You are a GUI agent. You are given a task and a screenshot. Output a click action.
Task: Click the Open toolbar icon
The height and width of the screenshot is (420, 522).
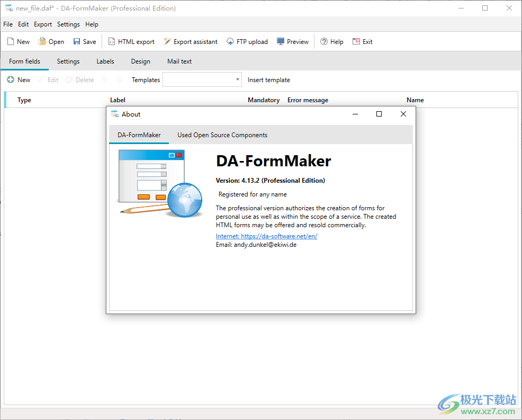tap(51, 41)
